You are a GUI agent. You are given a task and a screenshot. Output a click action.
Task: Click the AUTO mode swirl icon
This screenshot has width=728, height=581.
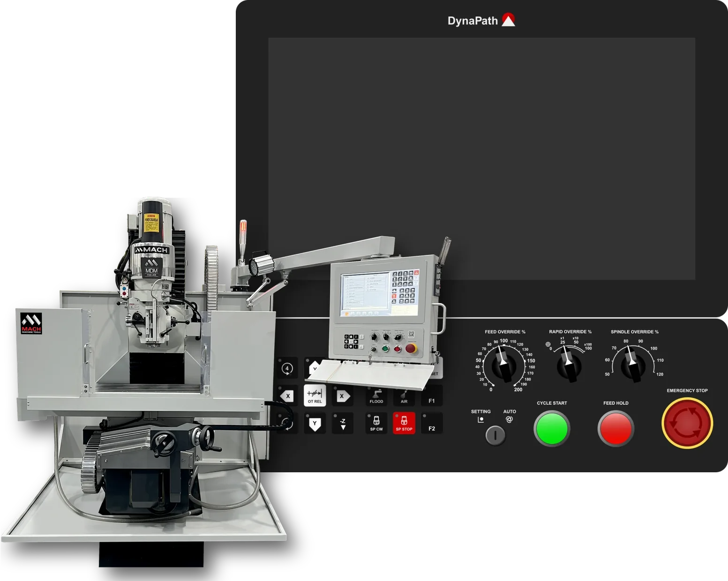(x=509, y=419)
